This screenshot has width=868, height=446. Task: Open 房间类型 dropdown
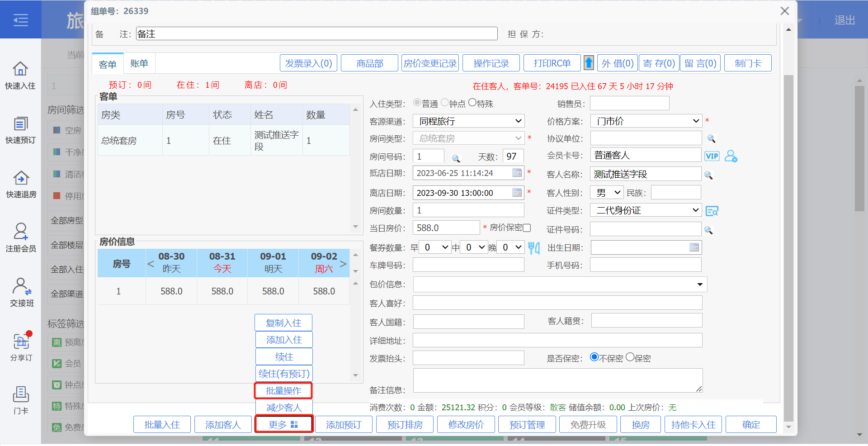point(469,138)
